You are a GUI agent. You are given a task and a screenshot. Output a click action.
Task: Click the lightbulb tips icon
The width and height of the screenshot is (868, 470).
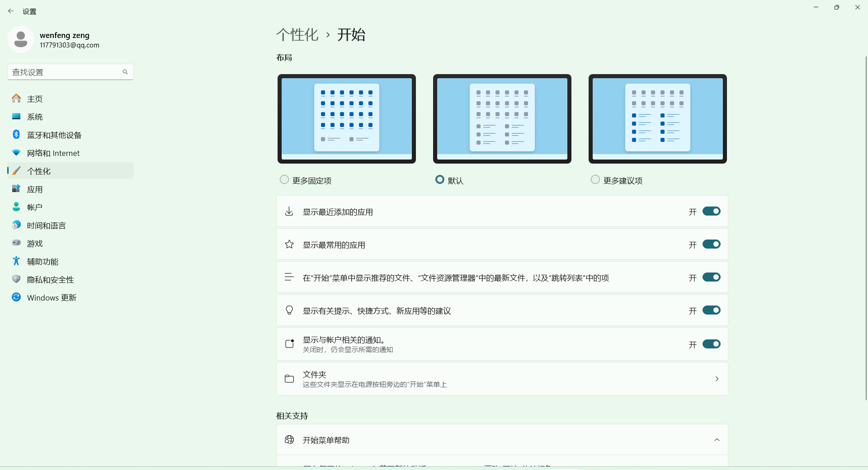(x=289, y=310)
